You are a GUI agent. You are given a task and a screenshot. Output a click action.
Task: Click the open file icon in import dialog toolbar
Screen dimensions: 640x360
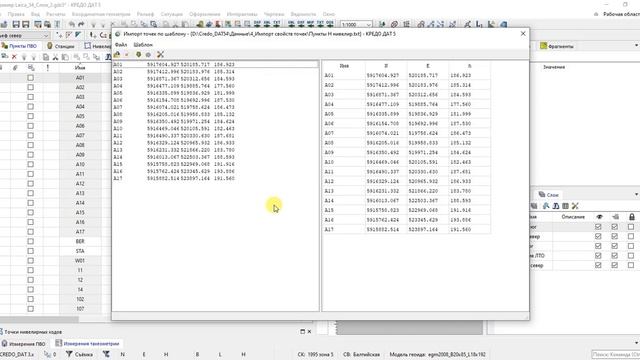[x=117, y=54]
